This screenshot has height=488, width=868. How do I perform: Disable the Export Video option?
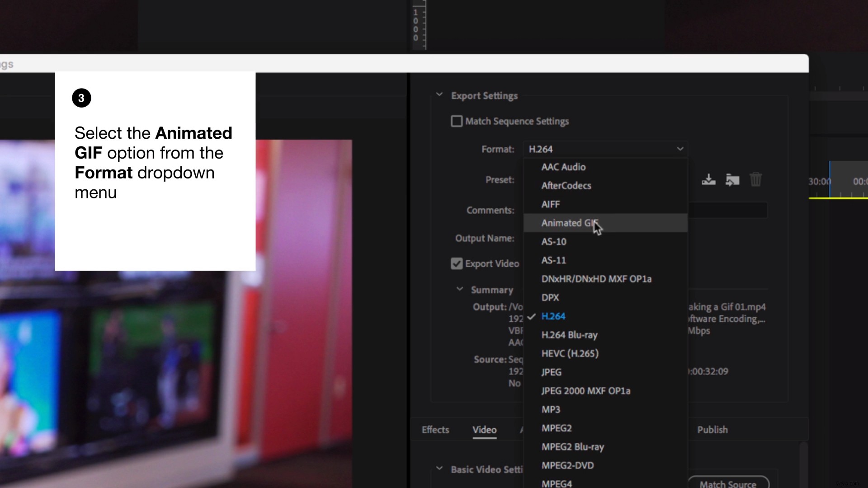pyautogui.click(x=457, y=263)
